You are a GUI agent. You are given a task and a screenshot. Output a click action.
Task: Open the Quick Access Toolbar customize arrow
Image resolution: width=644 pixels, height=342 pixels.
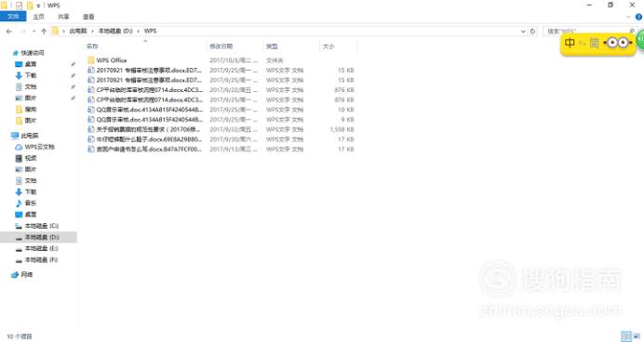coord(38,6)
